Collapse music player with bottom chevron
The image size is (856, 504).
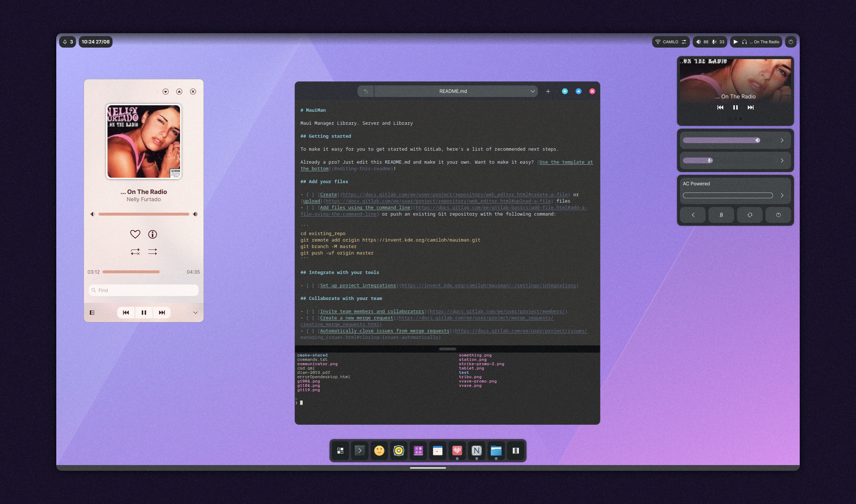click(x=195, y=313)
